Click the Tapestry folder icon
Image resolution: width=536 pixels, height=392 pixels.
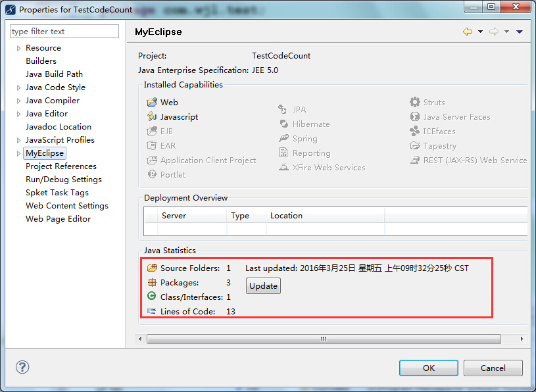[x=414, y=146]
